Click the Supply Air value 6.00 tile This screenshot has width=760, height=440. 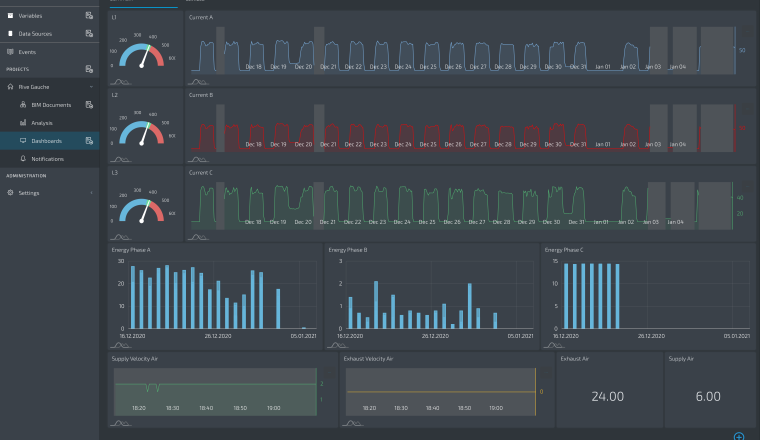click(x=708, y=396)
